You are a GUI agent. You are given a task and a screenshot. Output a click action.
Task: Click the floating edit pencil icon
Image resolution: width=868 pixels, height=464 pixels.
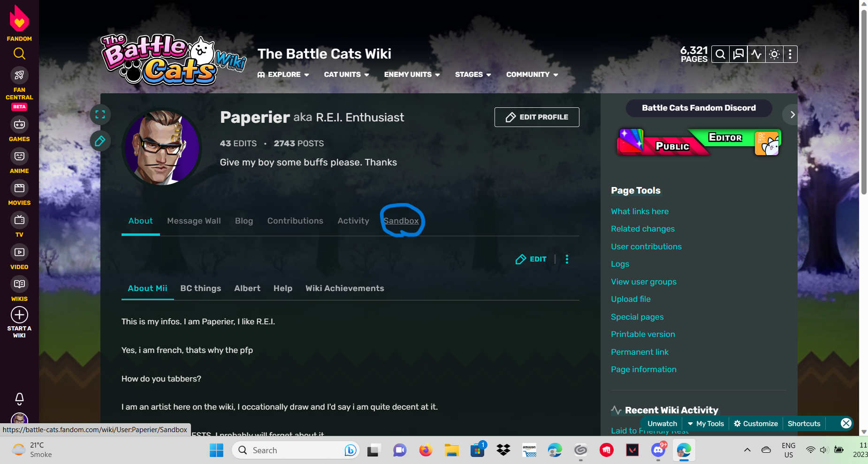point(100,141)
